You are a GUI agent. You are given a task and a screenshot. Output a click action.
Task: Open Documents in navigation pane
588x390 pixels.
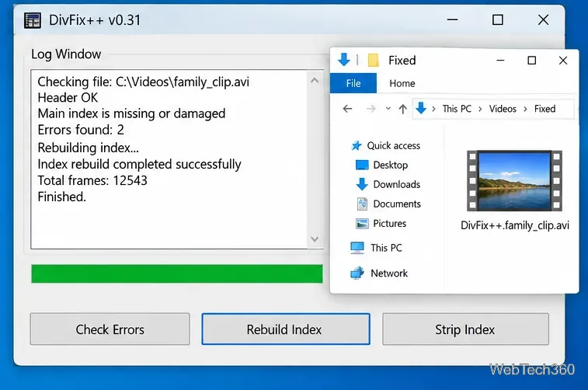(x=397, y=204)
